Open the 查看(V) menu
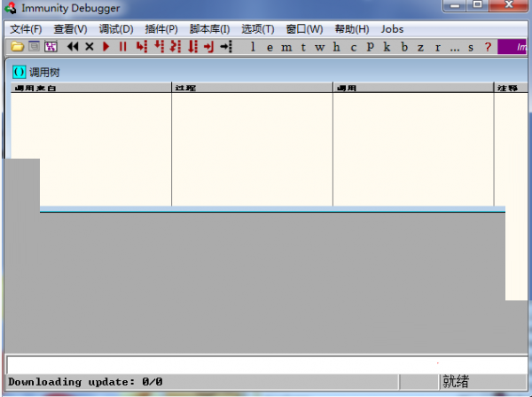This screenshot has height=397, width=532. [70, 29]
